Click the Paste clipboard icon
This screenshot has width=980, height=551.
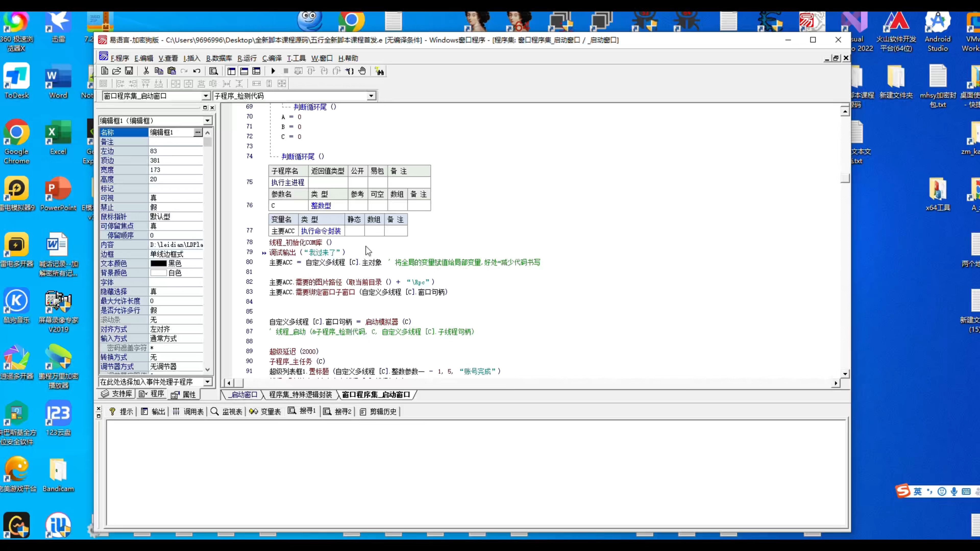(x=171, y=71)
